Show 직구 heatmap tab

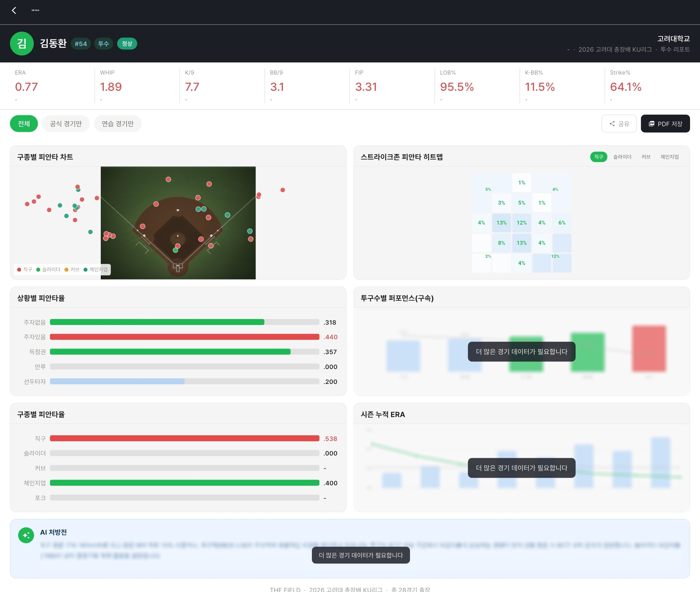point(599,157)
